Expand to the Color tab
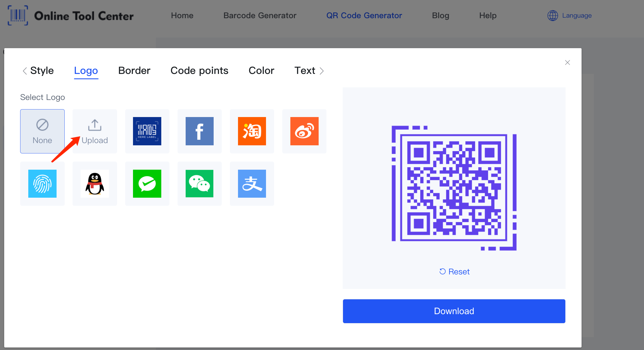The image size is (644, 350). tap(261, 70)
